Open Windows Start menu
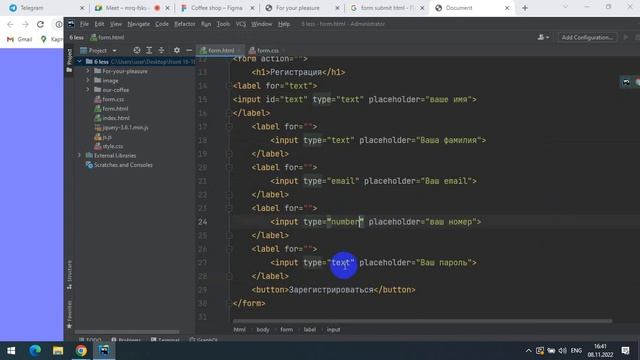Viewport: 640px width, 360px height. [x=11, y=351]
